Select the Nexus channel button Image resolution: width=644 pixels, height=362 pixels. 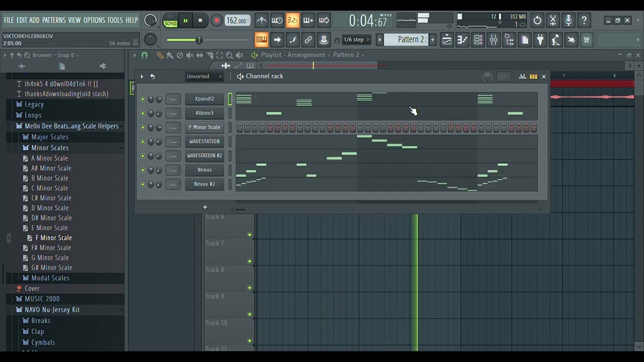pyautogui.click(x=204, y=170)
